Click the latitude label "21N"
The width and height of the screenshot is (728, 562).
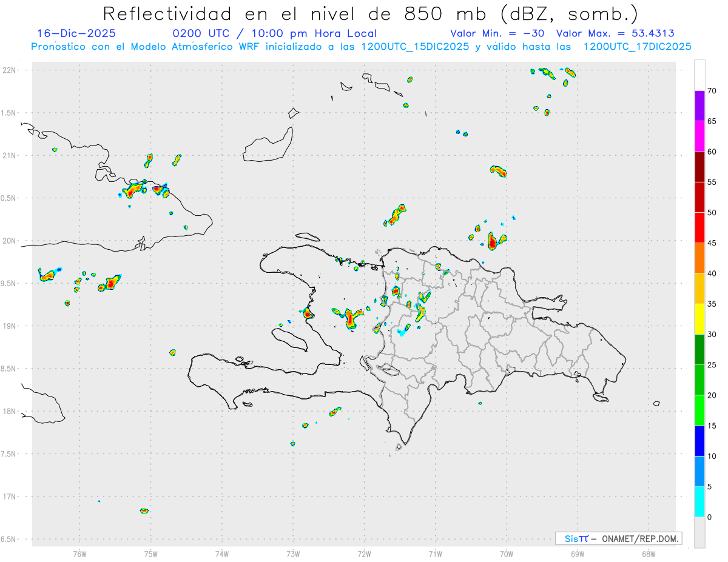click(10, 155)
